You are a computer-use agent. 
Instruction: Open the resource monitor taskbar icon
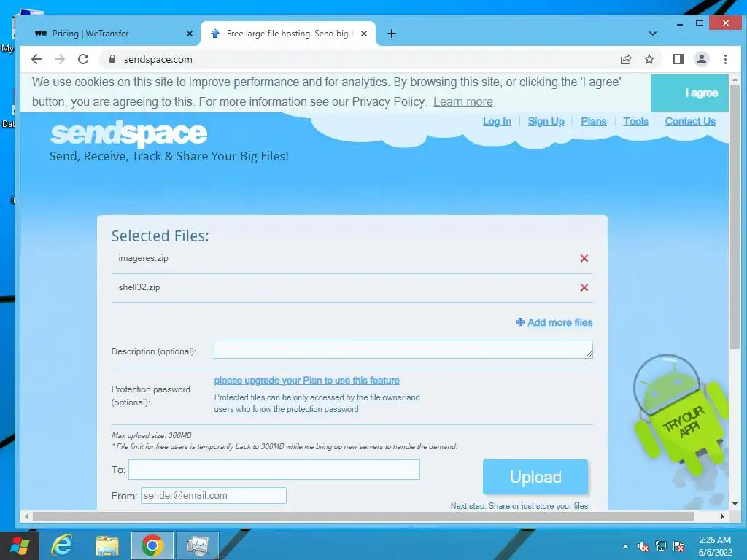197,545
